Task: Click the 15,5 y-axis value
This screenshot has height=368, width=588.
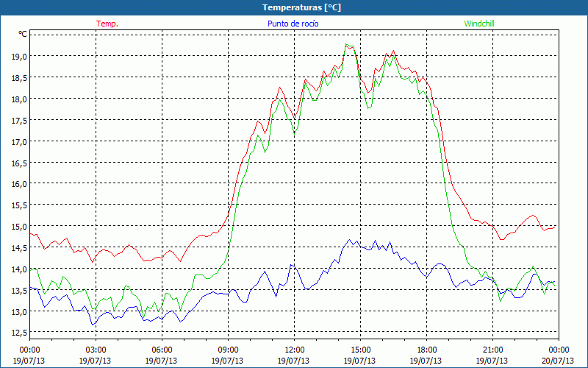Action: pyautogui.click(x=20, y=205)
